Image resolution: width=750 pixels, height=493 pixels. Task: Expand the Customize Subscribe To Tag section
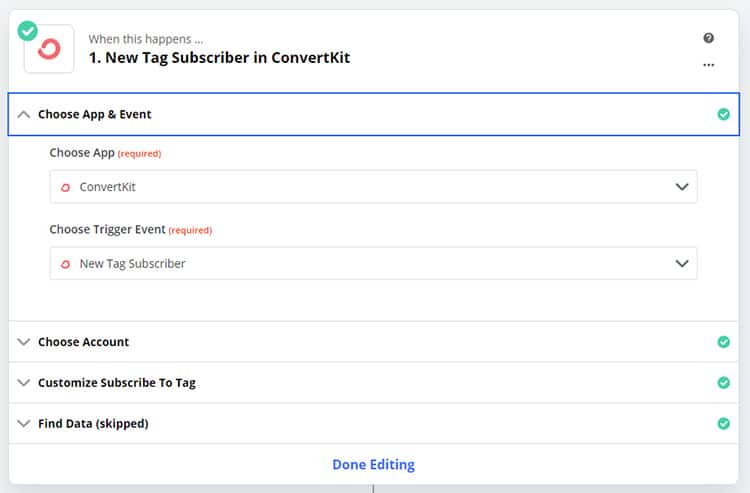24,383
